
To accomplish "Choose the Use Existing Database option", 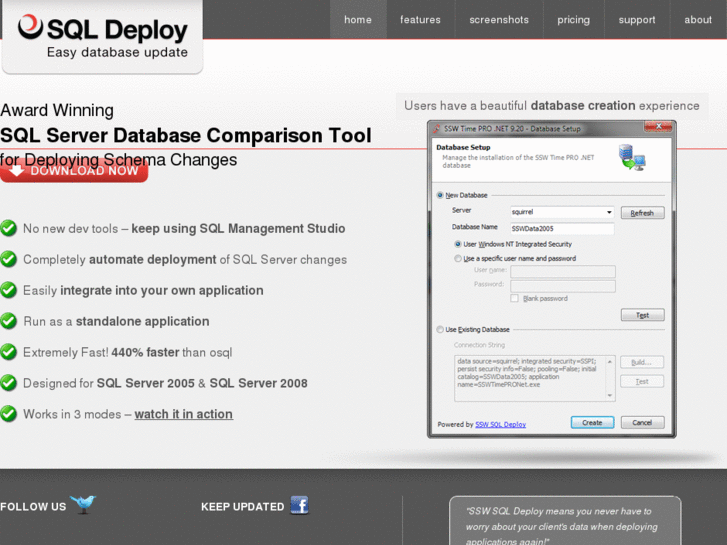I will pos(440,329).
